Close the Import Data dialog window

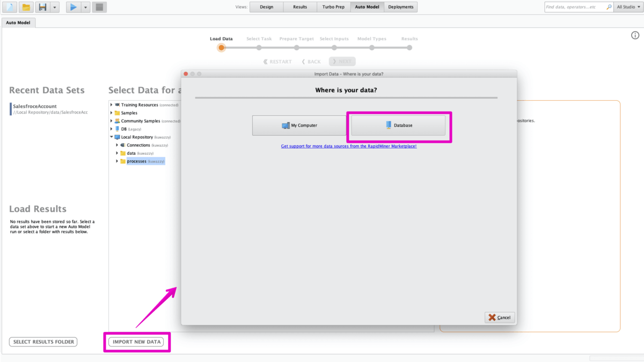(186, 73)
